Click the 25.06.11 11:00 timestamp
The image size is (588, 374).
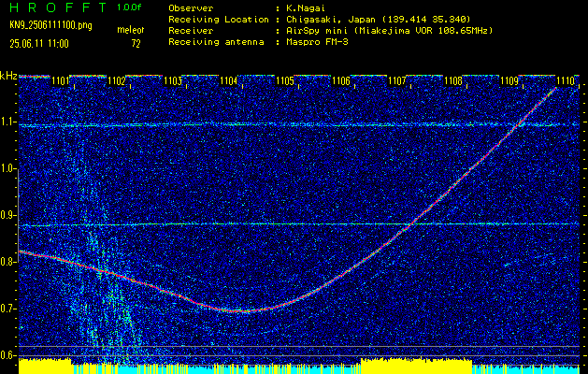pyautogui.click(x=39, y=44)
